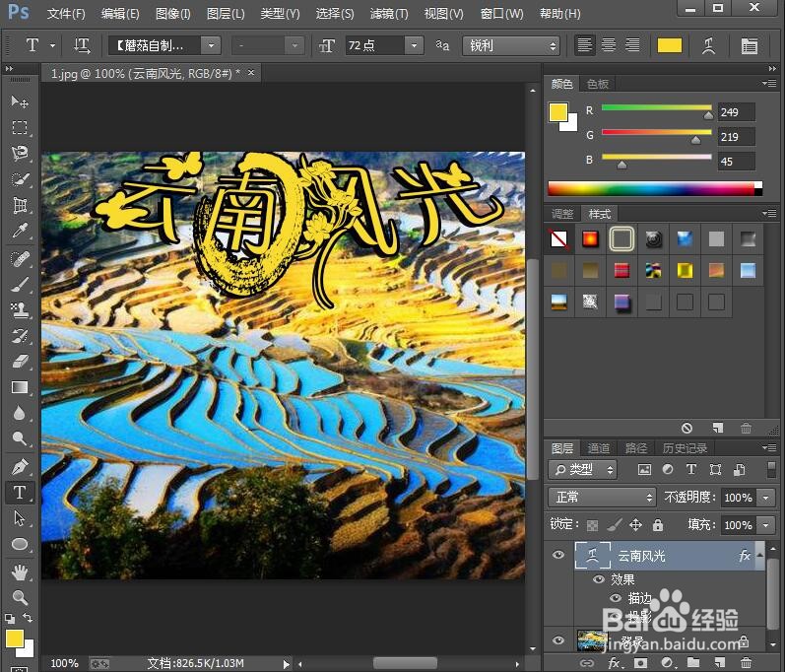This screenshot has height=672, width=785.
Task: Open the 正常 blend mode dropdown
Action: [x=601, y=498]
